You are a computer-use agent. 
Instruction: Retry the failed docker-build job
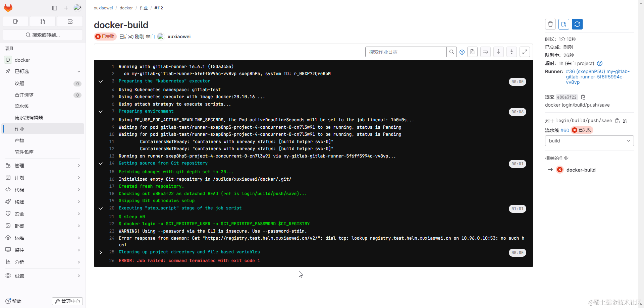pos(577,24)
